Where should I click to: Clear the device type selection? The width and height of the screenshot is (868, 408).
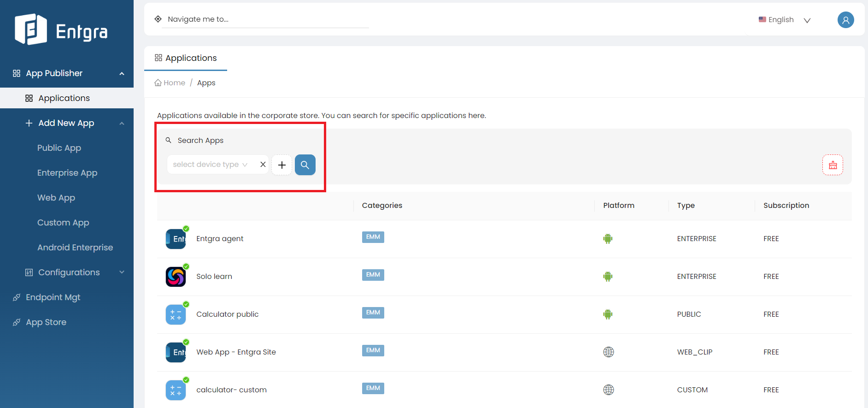tap(263, 164)
